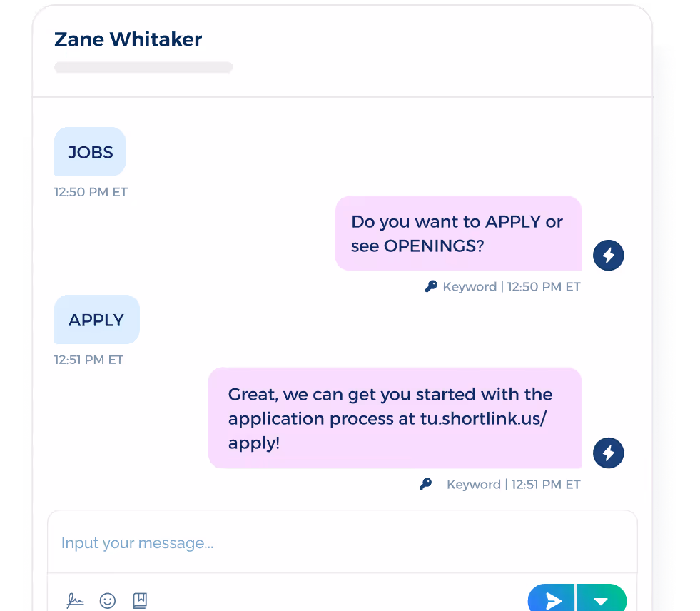Click the gray placeholder bar under contact name
700x611 pixels.
tap(143, 67)
